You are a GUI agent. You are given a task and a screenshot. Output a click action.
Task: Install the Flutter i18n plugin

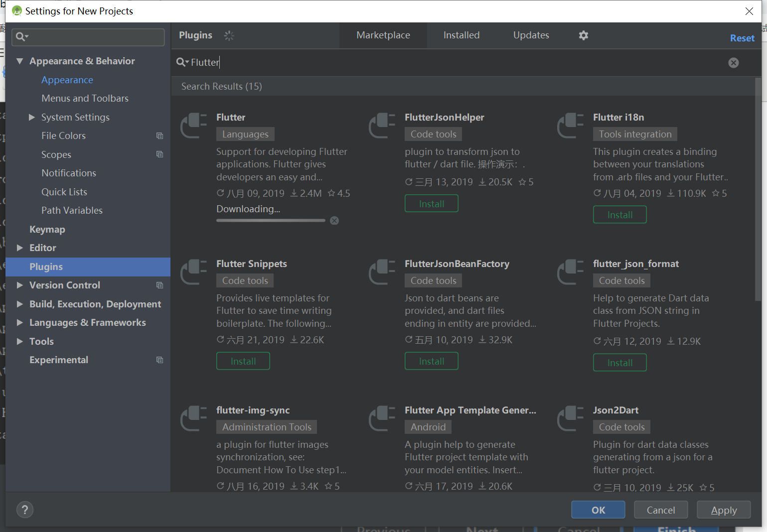coord(620,215)
